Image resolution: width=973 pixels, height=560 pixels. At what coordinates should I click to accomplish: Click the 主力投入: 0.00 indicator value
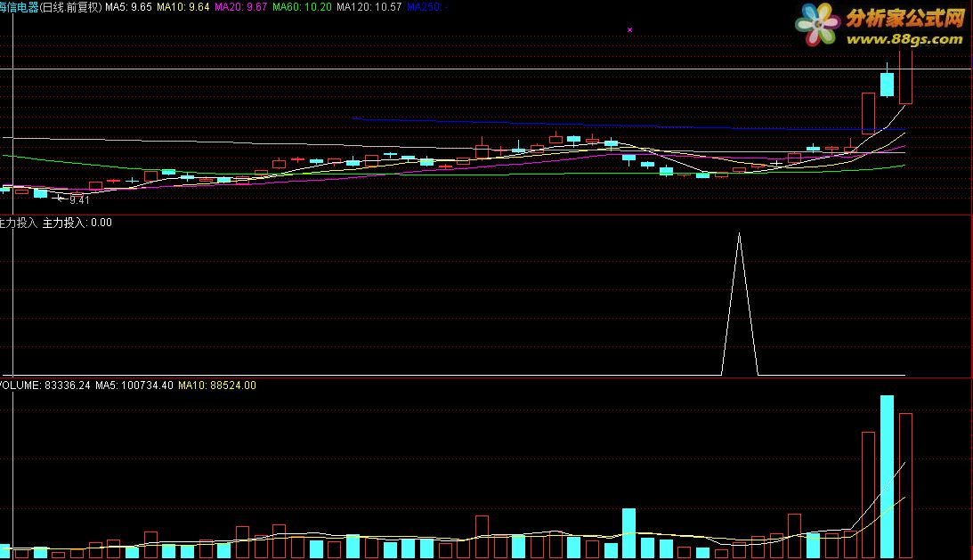[77, 223]
